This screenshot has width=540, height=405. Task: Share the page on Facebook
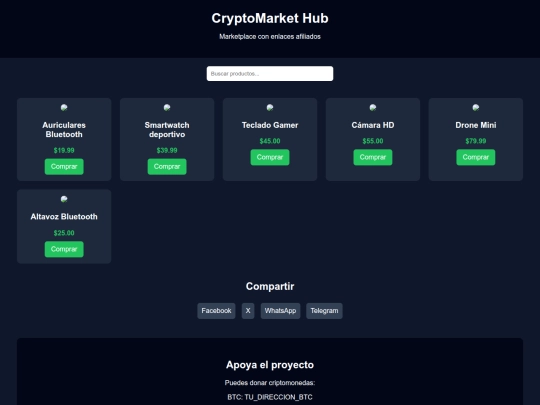[x=216, y=311]
